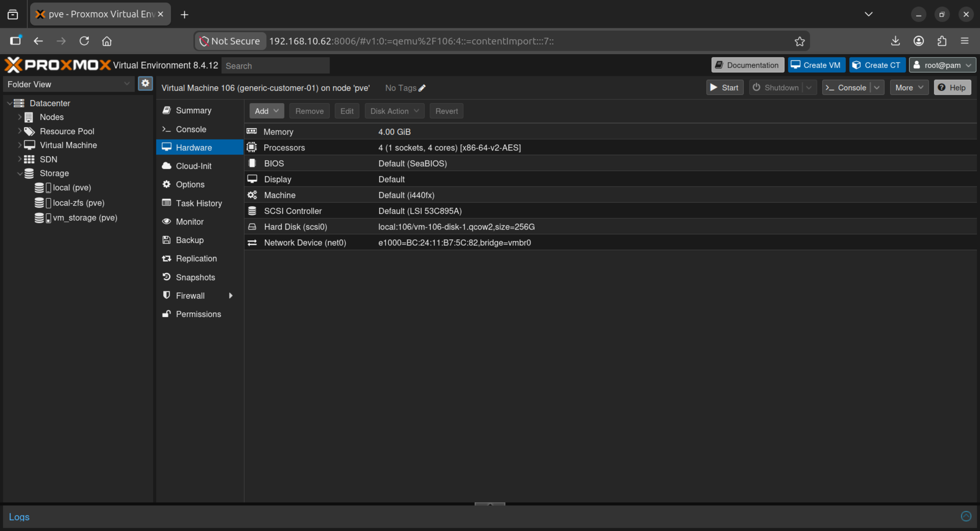Expand the SDN tree node
The width and height of the screenshot is (980, 531).
pyautogui.click(x=19, y=159)
